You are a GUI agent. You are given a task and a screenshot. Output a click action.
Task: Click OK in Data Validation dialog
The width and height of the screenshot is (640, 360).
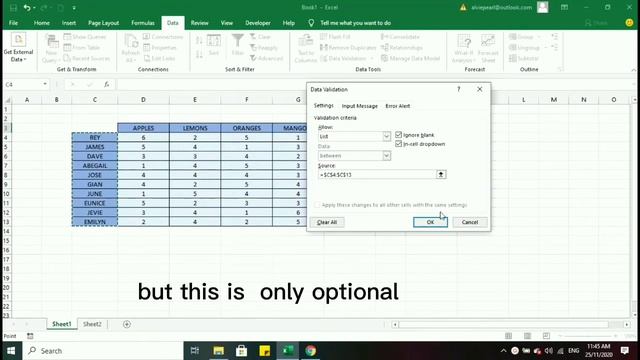(430, 222)
